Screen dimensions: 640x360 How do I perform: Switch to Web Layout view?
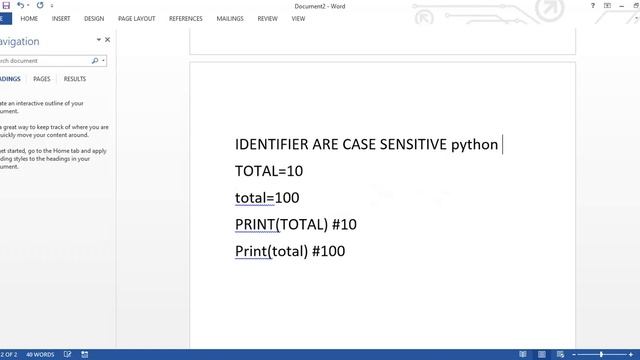(x=560, y=354)
